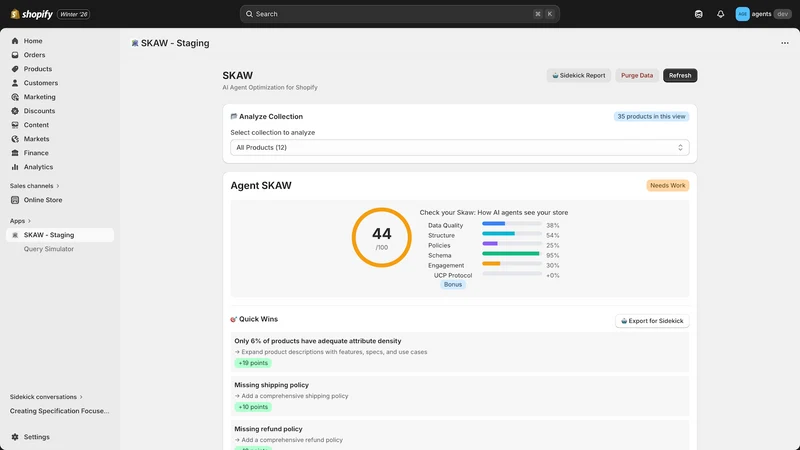Click the Winter '26 edition badge
Viewport: 800px width, 450px height.
tap(73, 14)
